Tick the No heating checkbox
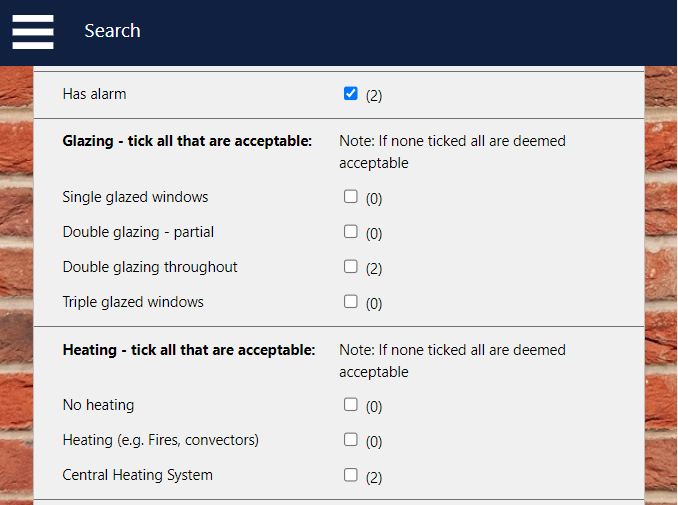The width and height of the screenshot is (678, 505). [350, 405]
